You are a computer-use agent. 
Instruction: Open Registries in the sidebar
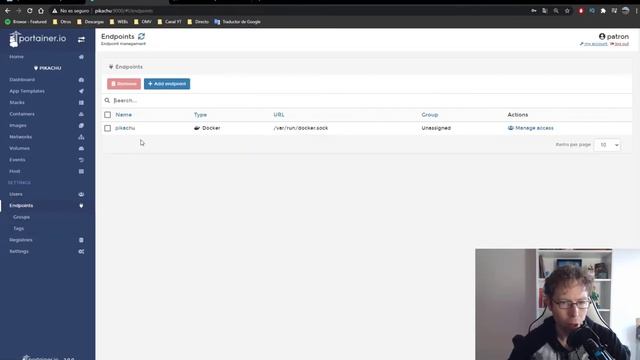click(21, 240)
